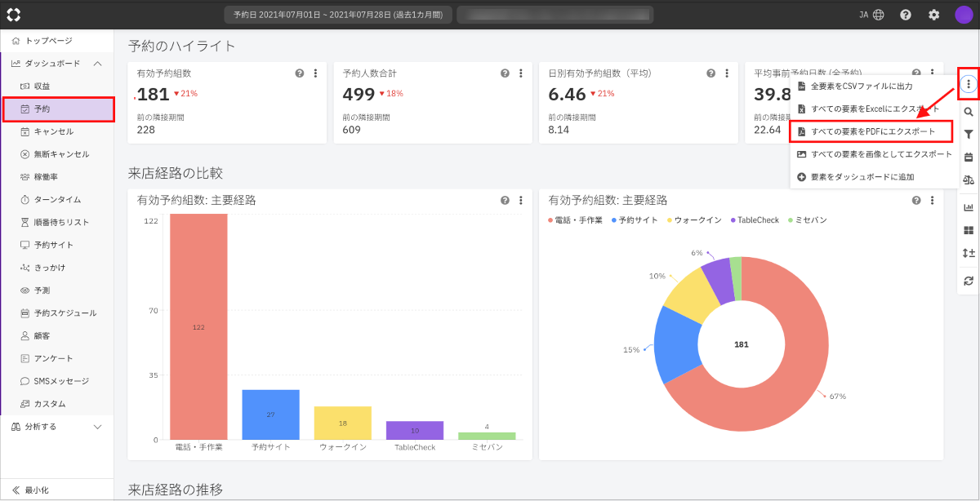Screen dimensions: 980x501
Task: Select すべての要素をPDFにエクスポート menu item
Action: 873,131
